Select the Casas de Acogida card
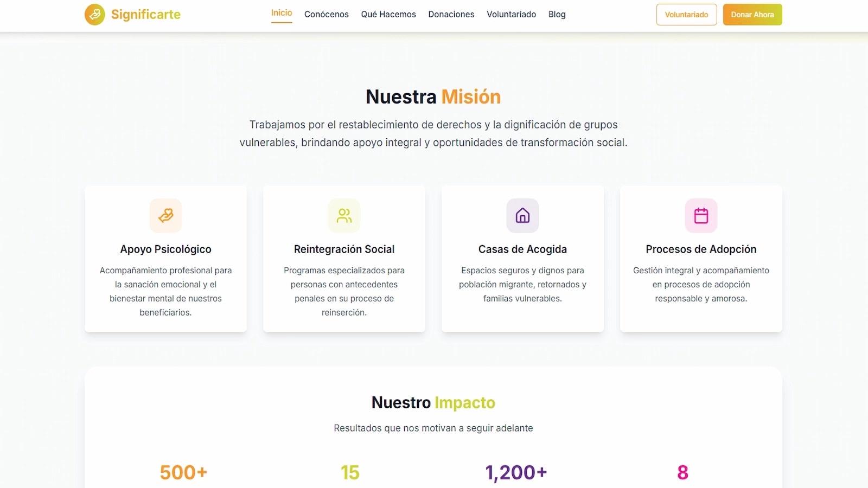This screenshot has height=488, width=868. [x=522, y=259]
